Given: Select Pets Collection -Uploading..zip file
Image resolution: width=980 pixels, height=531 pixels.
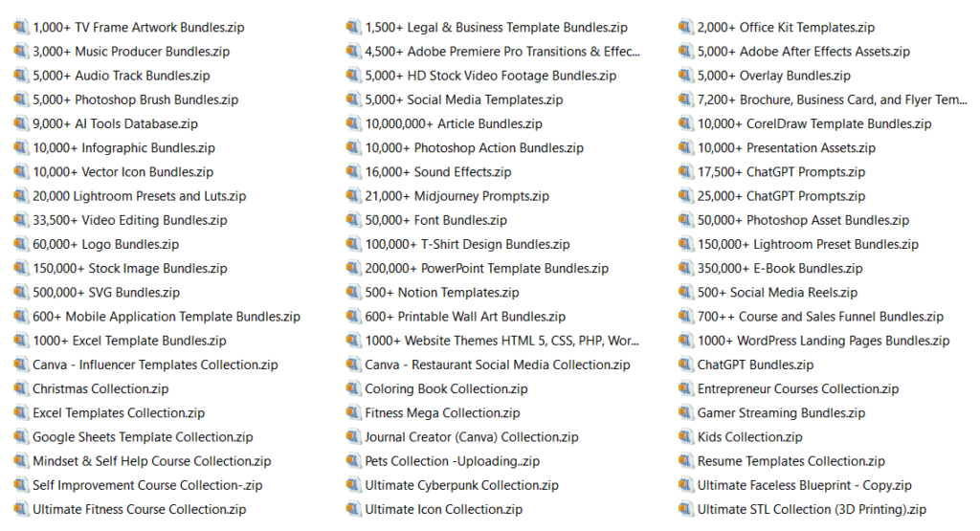Looking at the screenshot, I should [x=452, y=461].
